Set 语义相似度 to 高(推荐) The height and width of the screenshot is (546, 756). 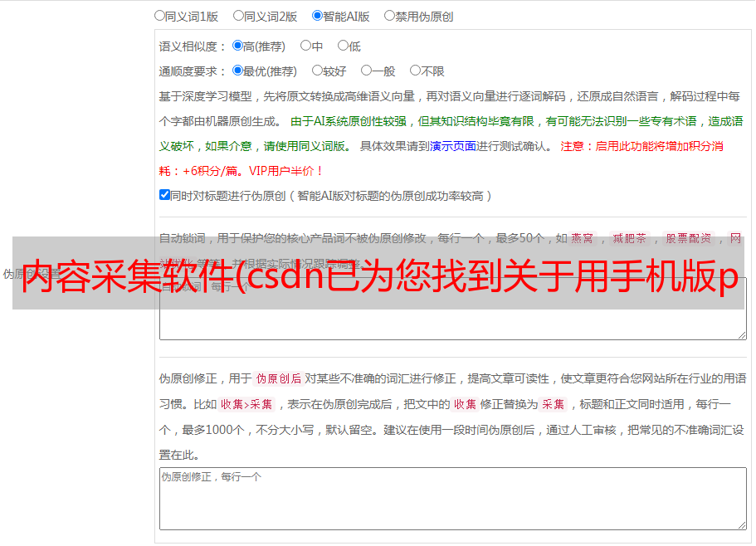[237, 46]
